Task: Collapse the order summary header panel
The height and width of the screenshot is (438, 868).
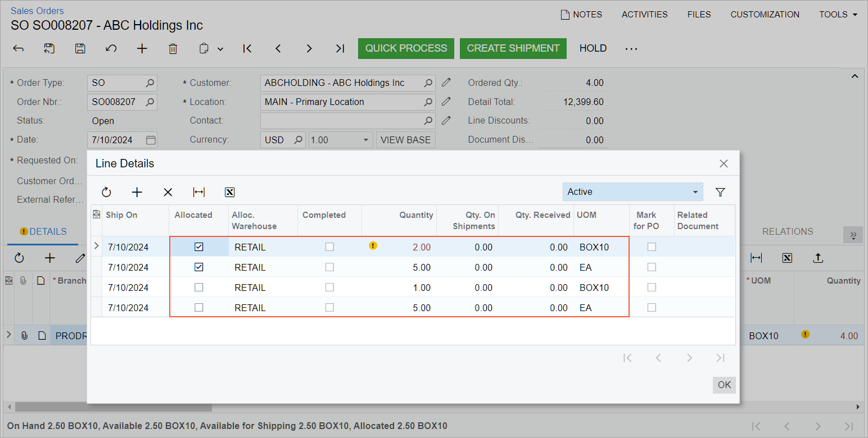Action: coord(854,76)
